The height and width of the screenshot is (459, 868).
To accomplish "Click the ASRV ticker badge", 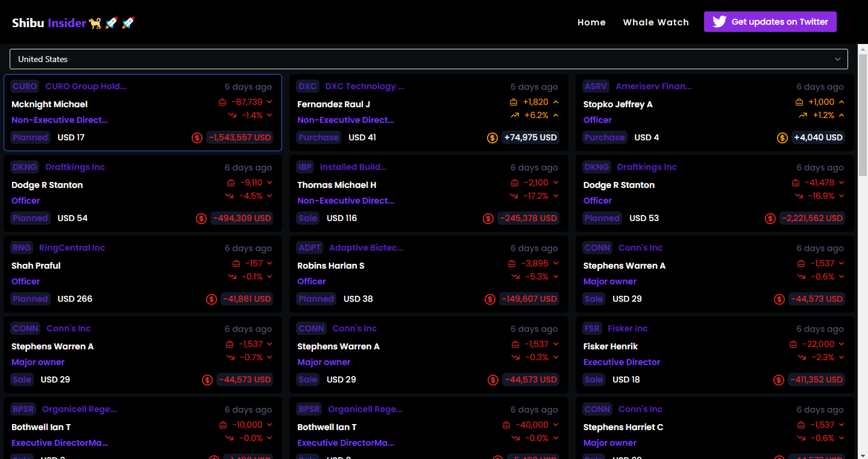I will (x=596, y=86).
